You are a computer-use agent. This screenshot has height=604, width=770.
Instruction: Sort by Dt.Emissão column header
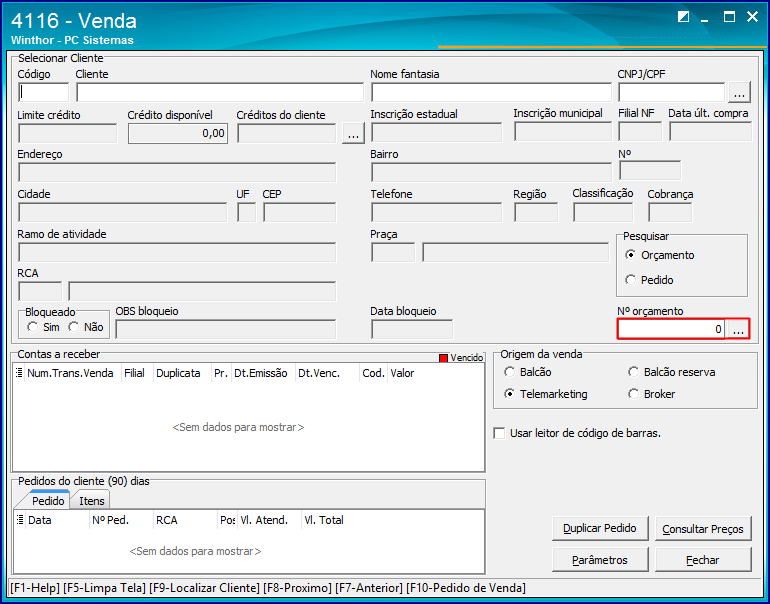point(261,373)
